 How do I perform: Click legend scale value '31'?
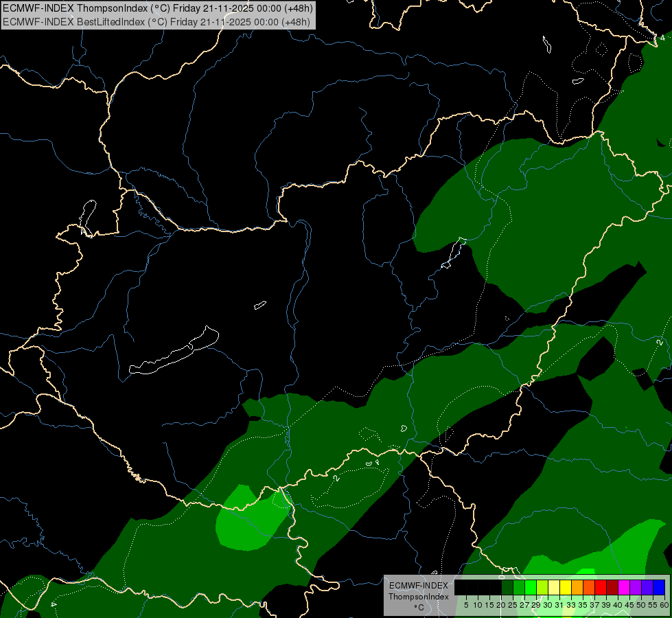pyautogui.click(x=559, y=605)
